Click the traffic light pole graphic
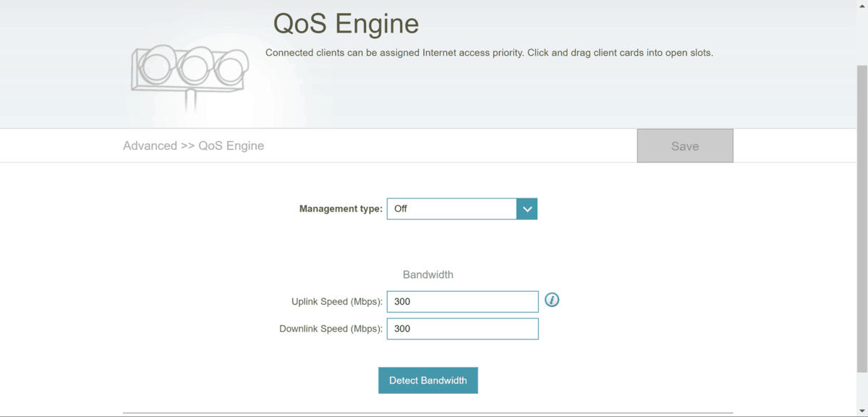The height and width of the screenshot is (417, 868). (191, 100)
